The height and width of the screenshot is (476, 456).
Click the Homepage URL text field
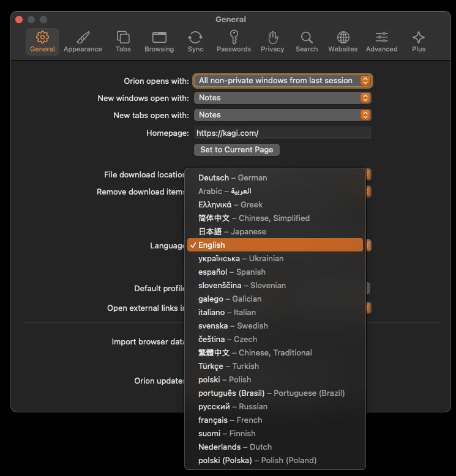tap(282, 133)
